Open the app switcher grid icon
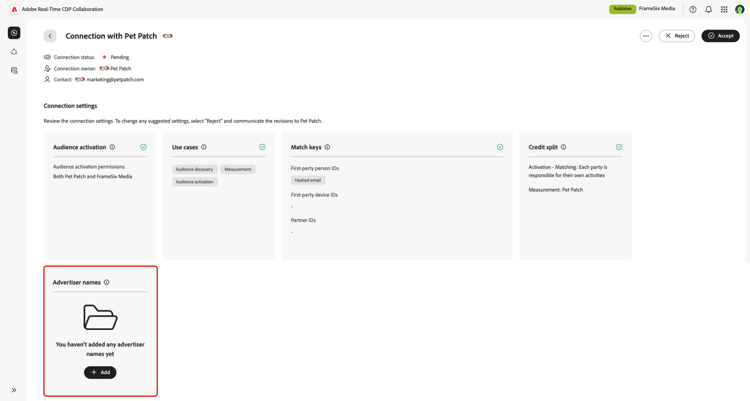This screenshot has height=401, width=750. tap(724, 9)
